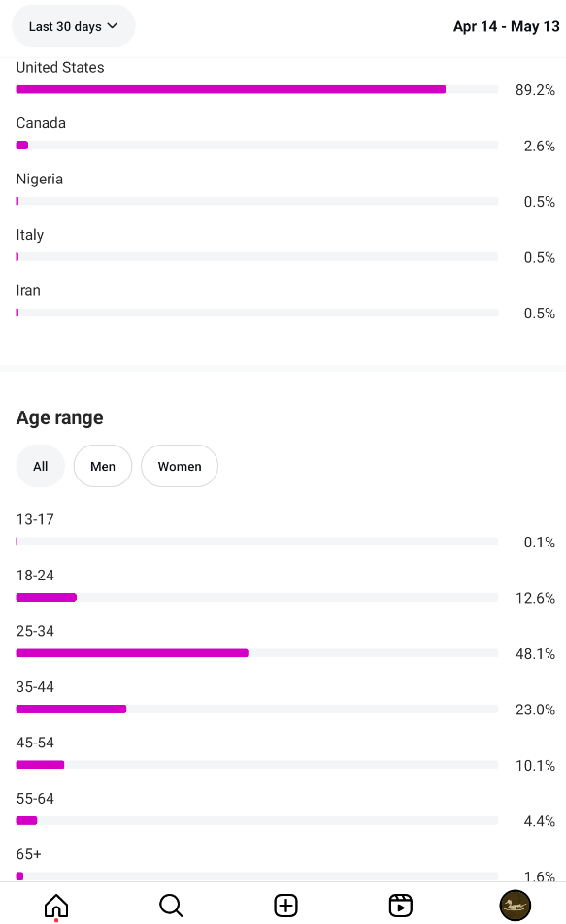566x924 pixels.
Task: Click the 45-54 age range bar
Action: pyautogui.click(x=257, y=765)
